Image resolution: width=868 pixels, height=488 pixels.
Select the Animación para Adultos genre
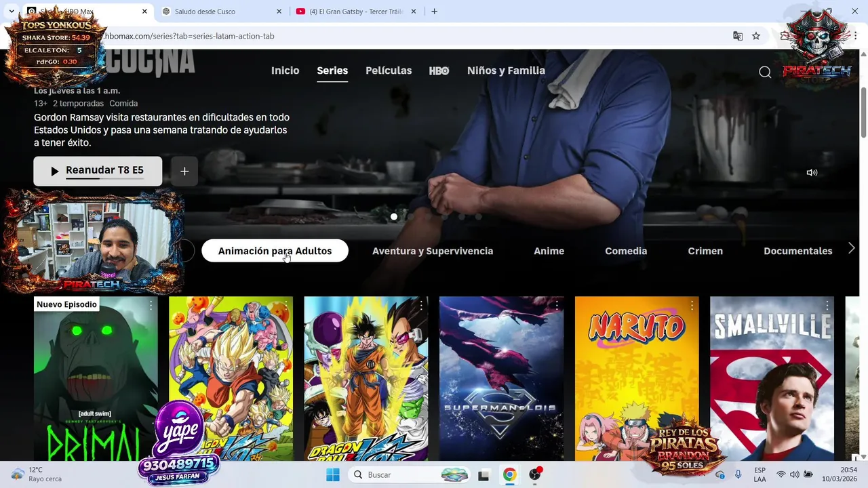click(275, 251)
